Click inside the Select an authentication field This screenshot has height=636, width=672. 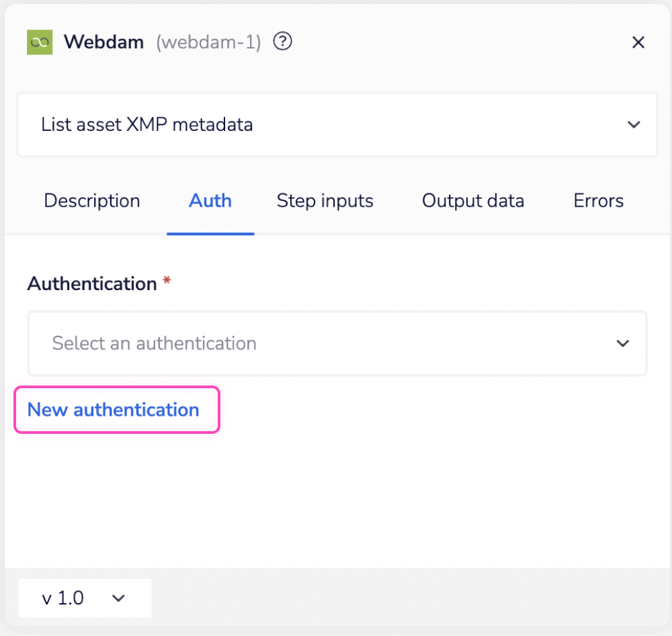[202, 343]
